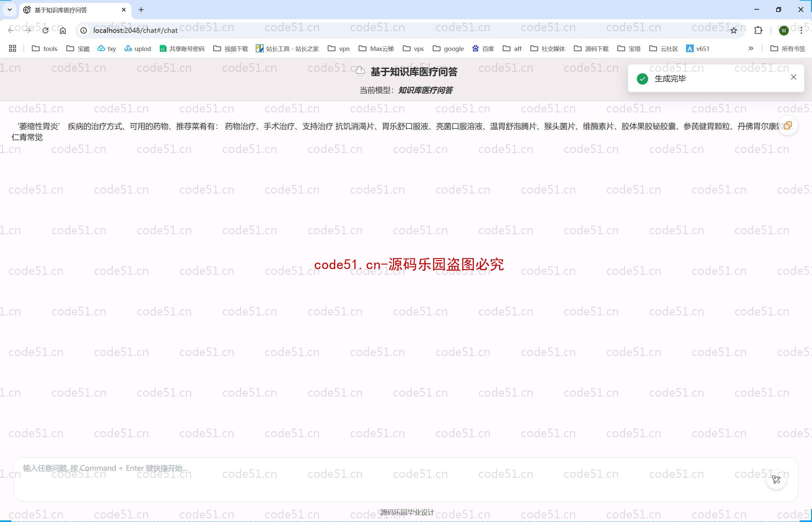Open the vpn bookmark folder
Viewport: 812px width, 522px height.
(x=339, y=48)
